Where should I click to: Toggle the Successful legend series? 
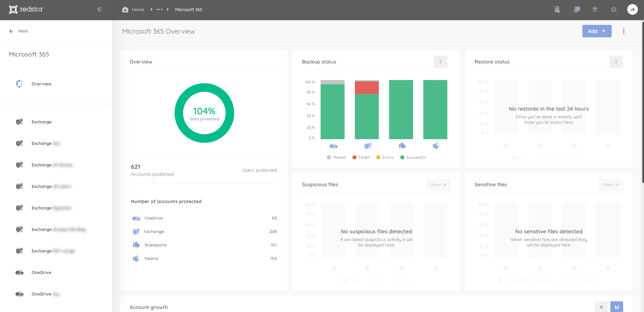coord(413,157)
